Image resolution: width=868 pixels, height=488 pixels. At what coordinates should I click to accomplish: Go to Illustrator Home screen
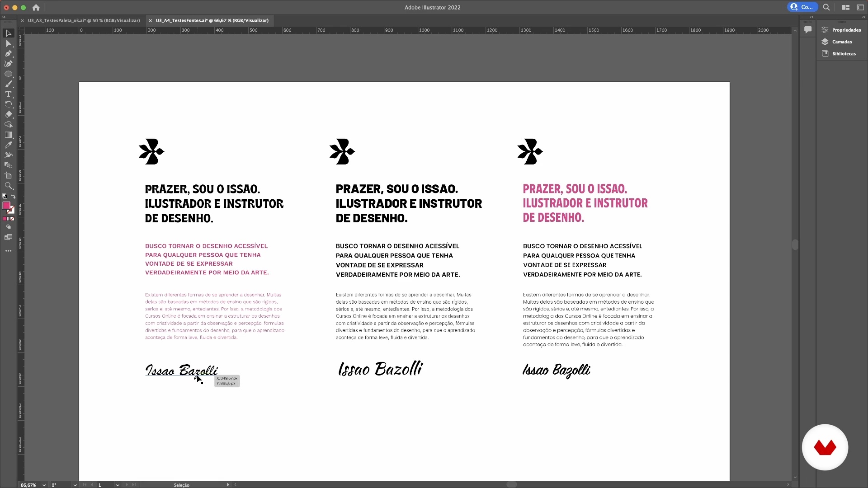coord(36,7)
